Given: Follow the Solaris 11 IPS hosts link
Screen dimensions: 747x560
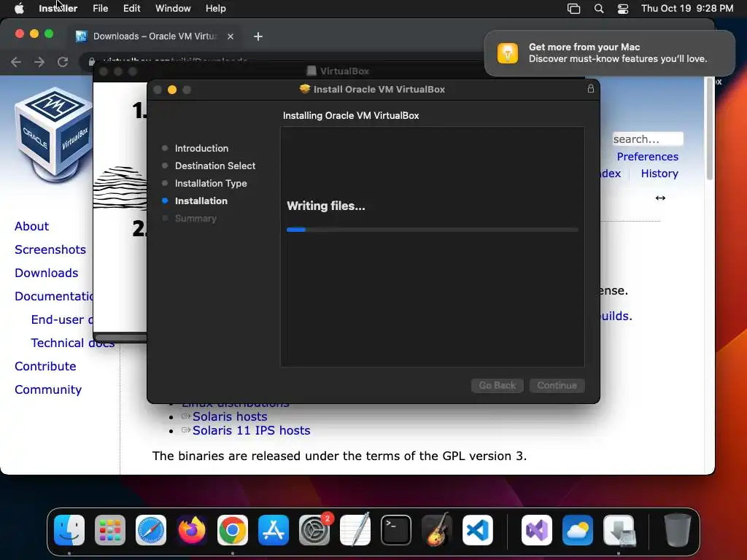Looking at the screenshot, I should pos(251,430).
